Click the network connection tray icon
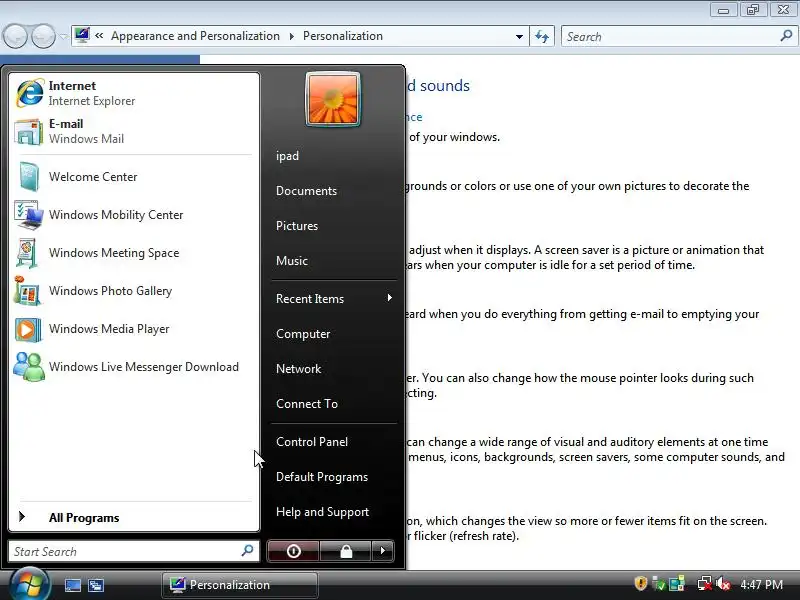The width and height of the screenshot is (800, 600). (705, 583)
